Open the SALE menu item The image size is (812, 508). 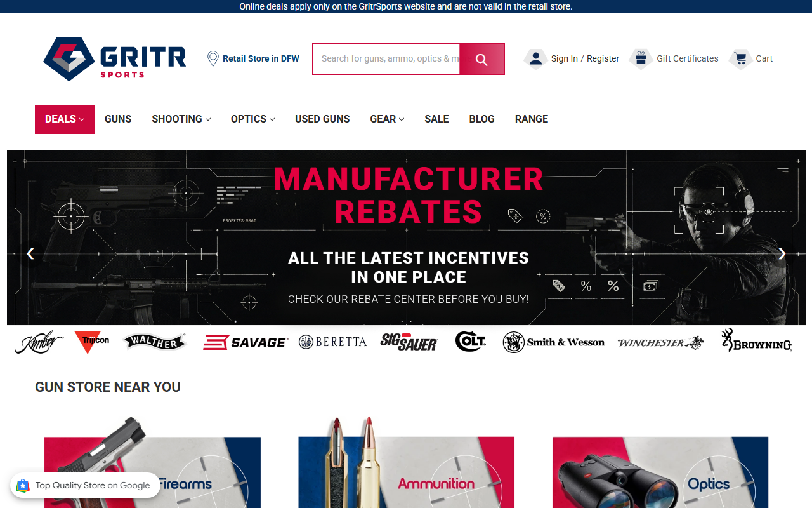click(x=436, y=119)
